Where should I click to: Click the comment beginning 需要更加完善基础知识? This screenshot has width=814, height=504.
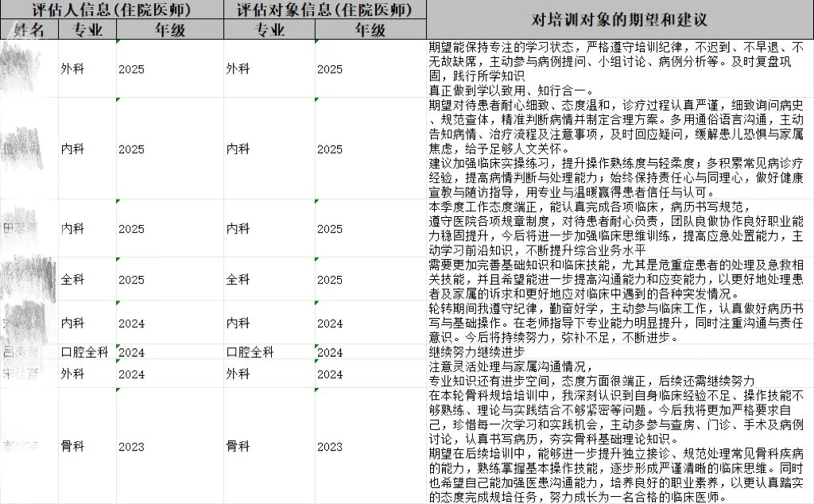coord(619,279)
